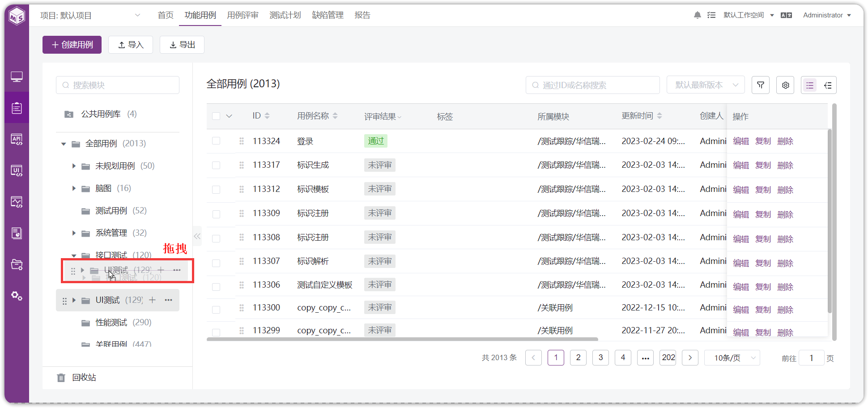
Task: Open table column settings gear icon
Action: coord(785,85)
